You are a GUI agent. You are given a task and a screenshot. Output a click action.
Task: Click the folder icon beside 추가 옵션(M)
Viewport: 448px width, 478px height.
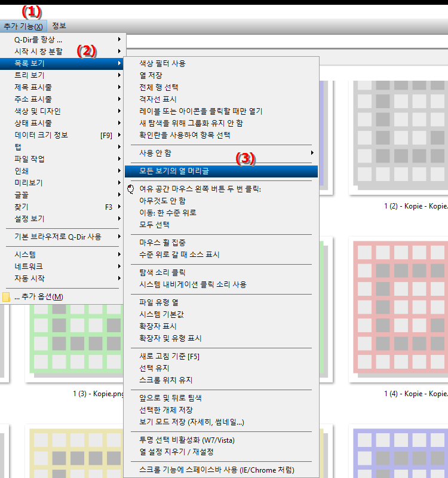6,297
